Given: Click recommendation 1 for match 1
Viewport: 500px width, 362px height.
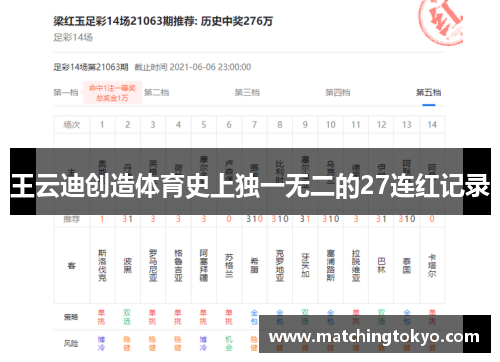Looking at the screenshot, I should 102,219.
